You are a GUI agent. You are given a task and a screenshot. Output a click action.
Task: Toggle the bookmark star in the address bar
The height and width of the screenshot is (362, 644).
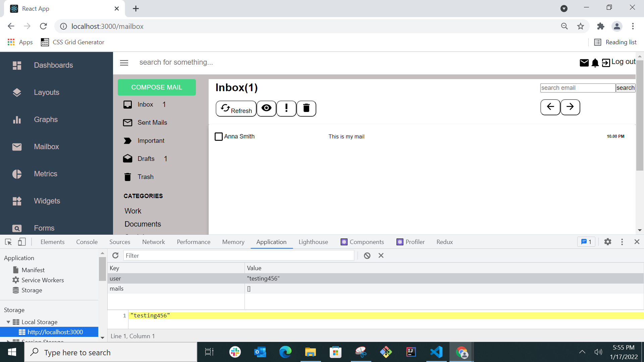(x=581, y=26)
